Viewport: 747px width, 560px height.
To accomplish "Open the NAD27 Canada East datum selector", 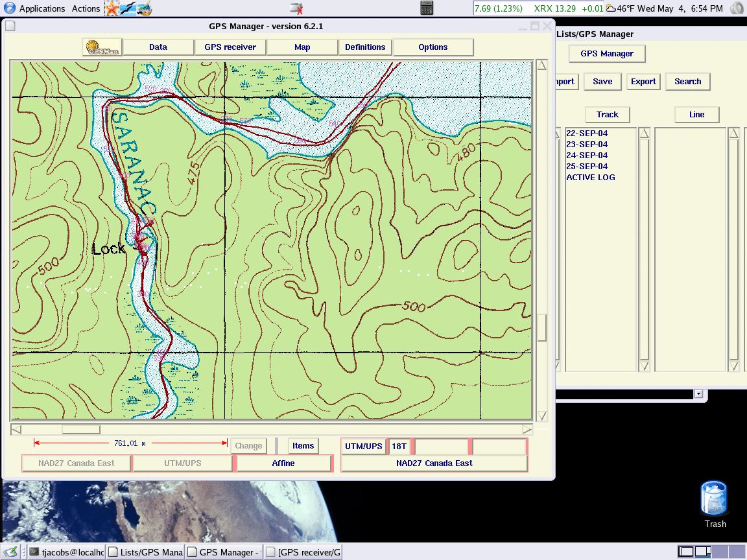I will point(434,463).
